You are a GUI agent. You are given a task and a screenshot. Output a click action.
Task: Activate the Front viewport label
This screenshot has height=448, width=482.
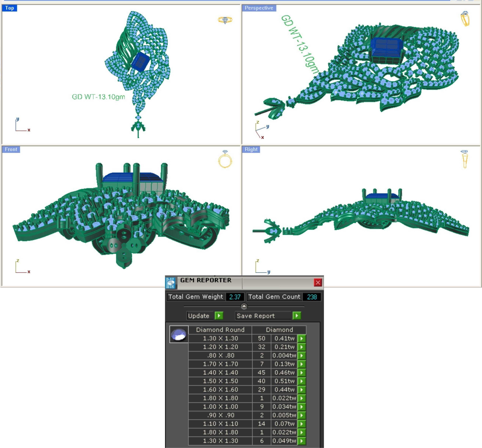coord(11,149)
